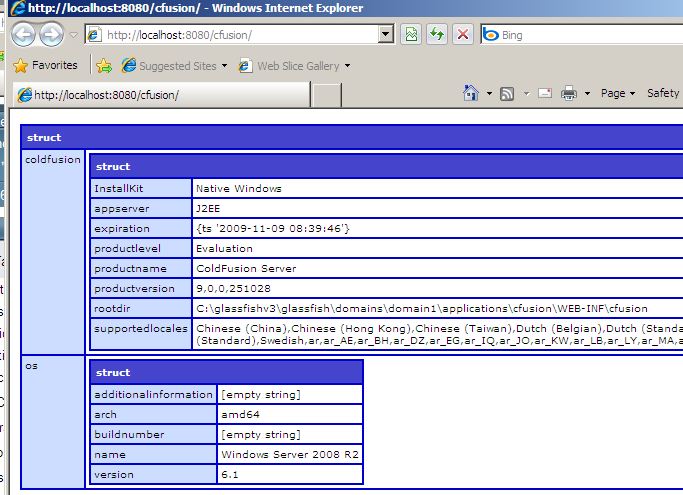The width and height of the screenshot is (683, 495).
Task: Click the supported locales list value
Action: click(439, 334)
